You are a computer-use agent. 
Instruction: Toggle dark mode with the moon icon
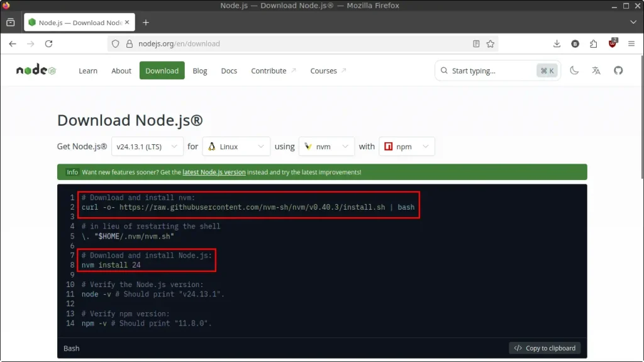click(574, 71)
